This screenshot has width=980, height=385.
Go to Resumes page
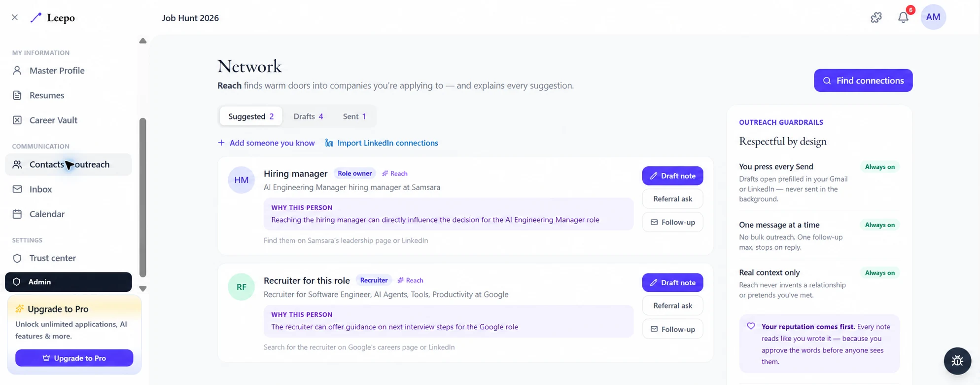[x=69, y=95]
